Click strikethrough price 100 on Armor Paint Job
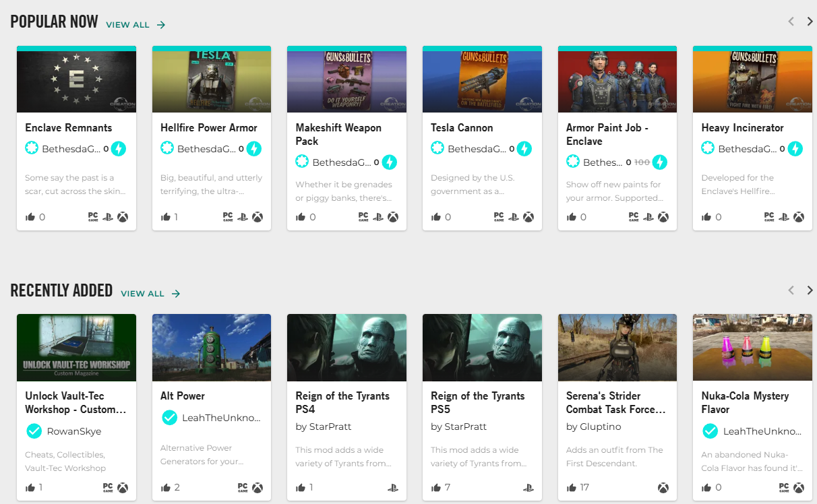Image resolution: width=817 pixels, height=504 pixels. pyautogui.click(x=642, y=162)
